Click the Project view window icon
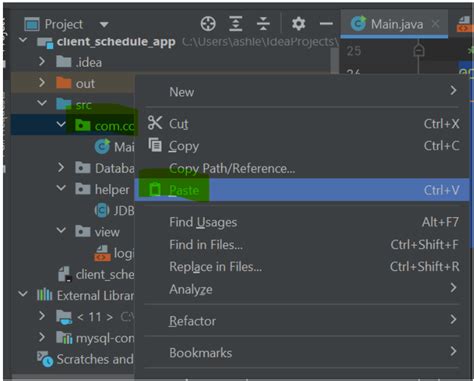Viewport: 474px width, 381px height. click(x=32, y=24)
